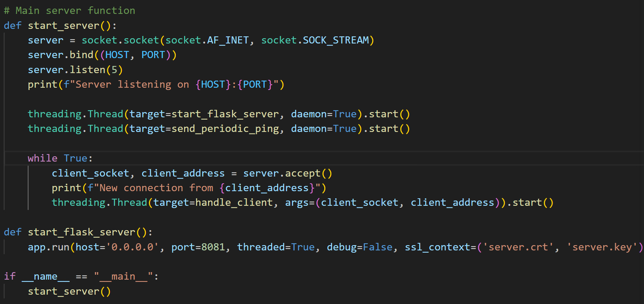Select send_periodic_ping thread target name

click(225, 129)
